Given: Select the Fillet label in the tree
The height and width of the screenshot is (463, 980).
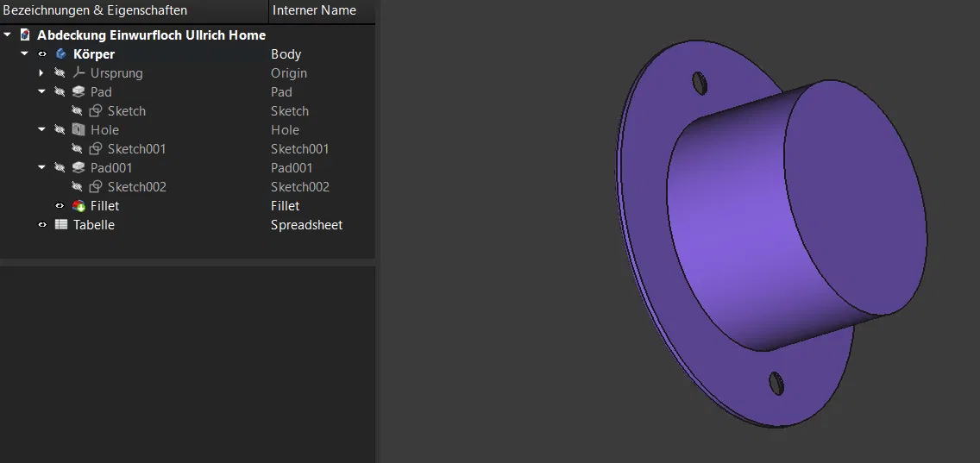Looking at the screenshot, I should (104, 205).
